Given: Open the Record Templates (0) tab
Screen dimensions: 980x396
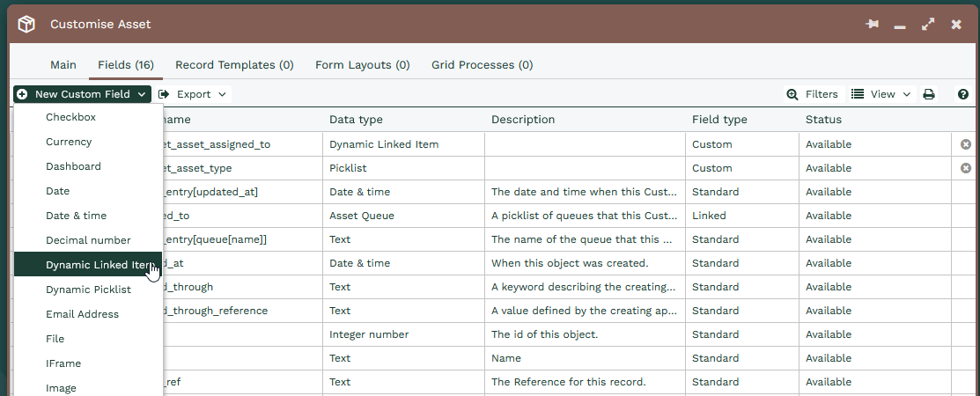Looking at the screenshot, I should 234,65.
